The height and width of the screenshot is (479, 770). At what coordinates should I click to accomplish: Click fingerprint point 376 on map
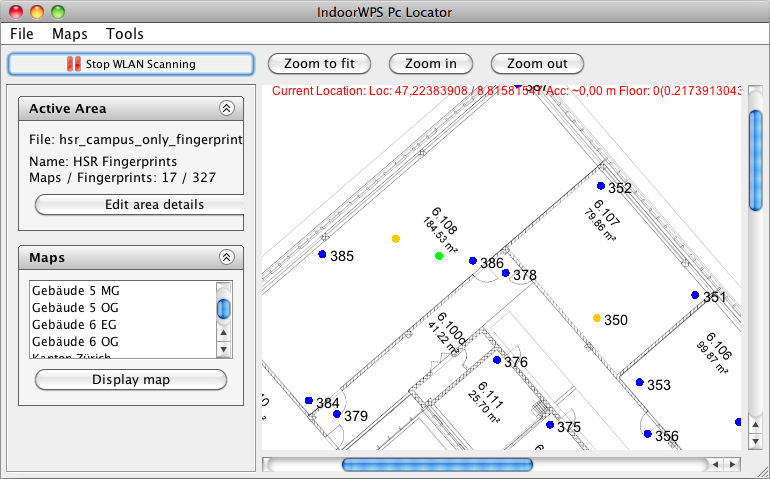pyautogui.click(x=497, y=360)
